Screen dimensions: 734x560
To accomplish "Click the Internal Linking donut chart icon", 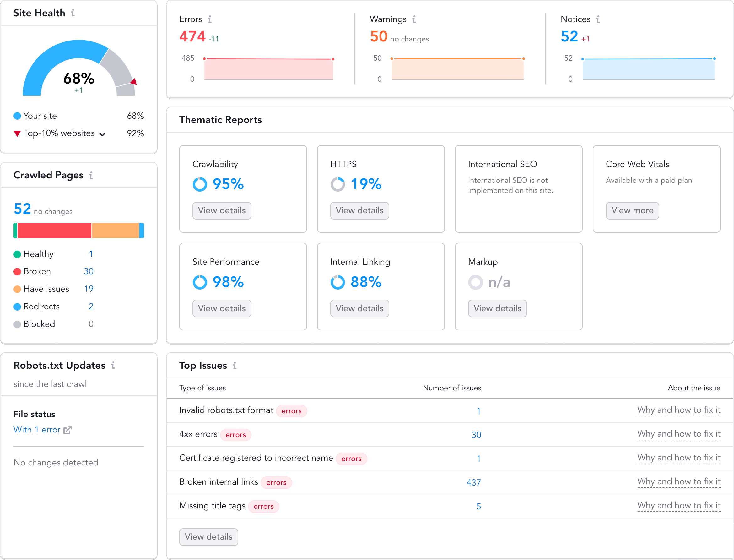I will [x=337, y=282].
